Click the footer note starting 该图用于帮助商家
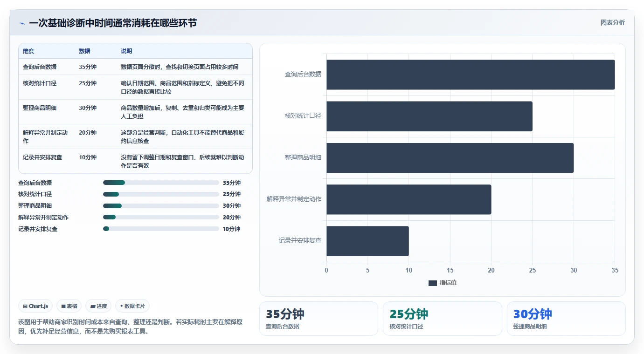The image size is (644, 354). 130,327
